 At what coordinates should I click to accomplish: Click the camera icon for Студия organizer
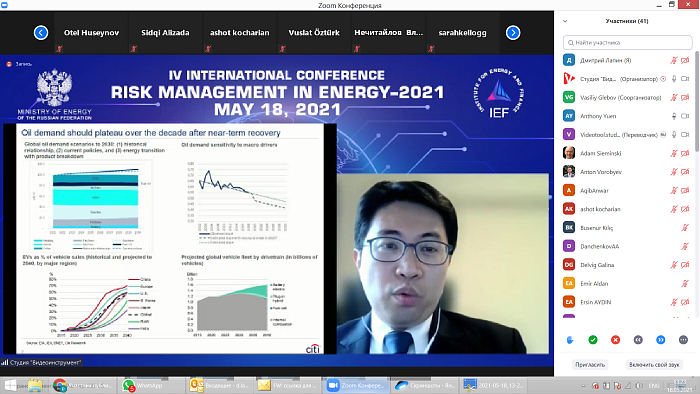(685, 79)
